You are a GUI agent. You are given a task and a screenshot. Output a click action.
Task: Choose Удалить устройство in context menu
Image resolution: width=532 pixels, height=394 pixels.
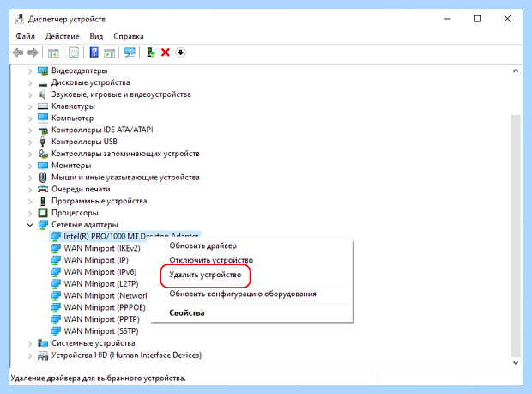tap(205, 275)
